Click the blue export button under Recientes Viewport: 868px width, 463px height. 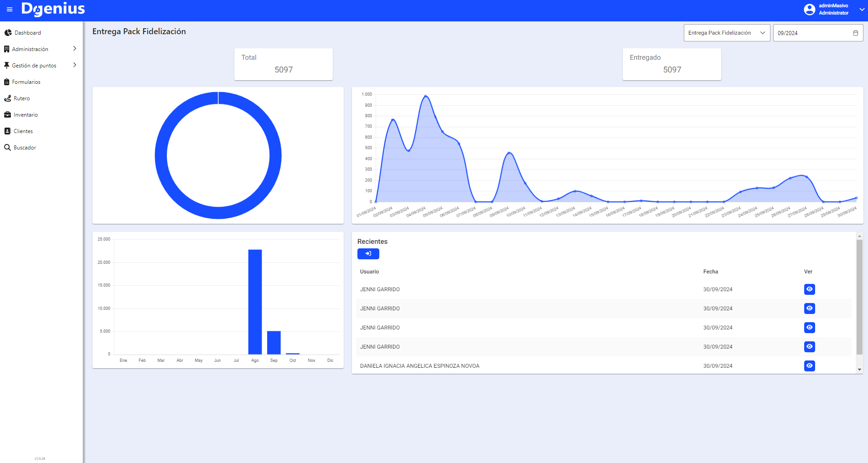[368, 254]
